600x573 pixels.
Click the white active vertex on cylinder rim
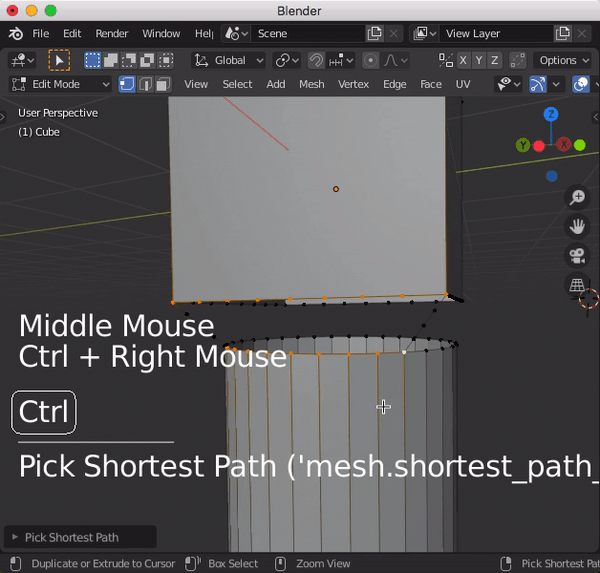click(404, 352)
